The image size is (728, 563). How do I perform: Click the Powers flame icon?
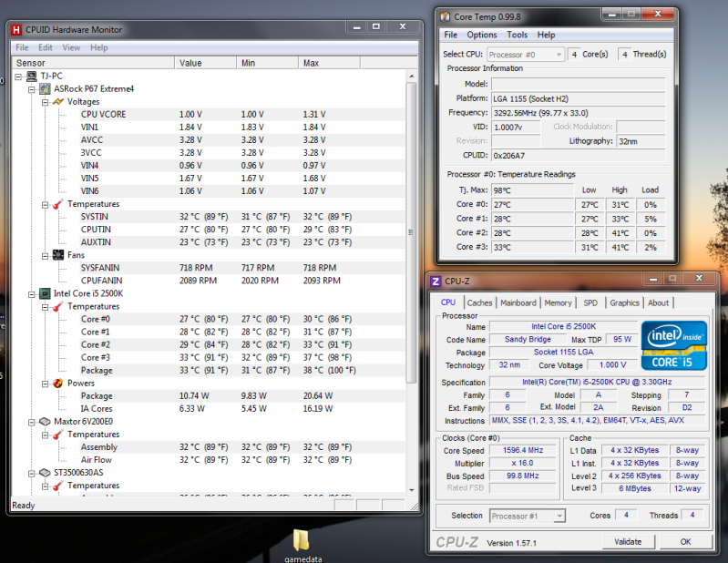[x=58, y=384]
